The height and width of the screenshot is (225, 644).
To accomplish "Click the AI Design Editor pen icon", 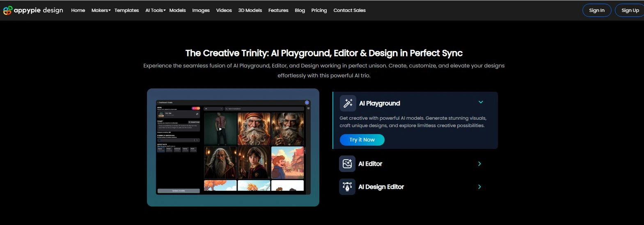I will (x=347, y=187).
